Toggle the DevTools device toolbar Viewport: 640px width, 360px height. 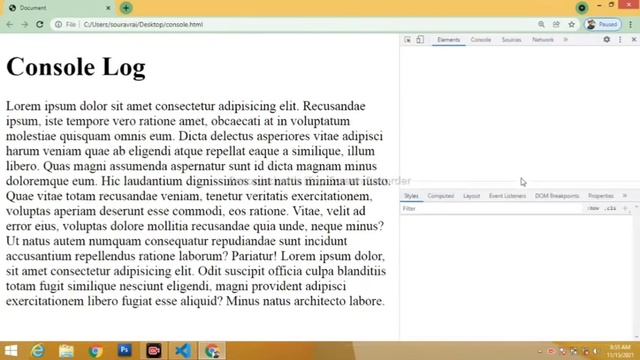(420, 40)
